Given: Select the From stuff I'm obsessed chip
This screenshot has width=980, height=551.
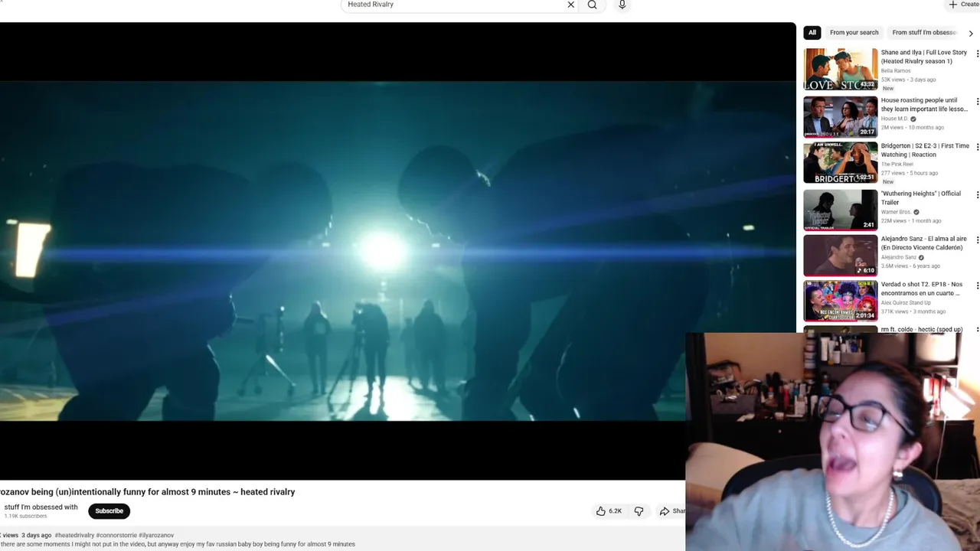Looking at the screenshot, I should 924,33.
